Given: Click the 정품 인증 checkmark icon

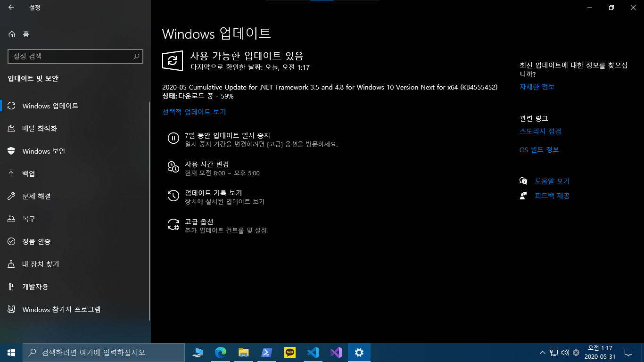Looking at the screenshot, I should pos(12,241).
